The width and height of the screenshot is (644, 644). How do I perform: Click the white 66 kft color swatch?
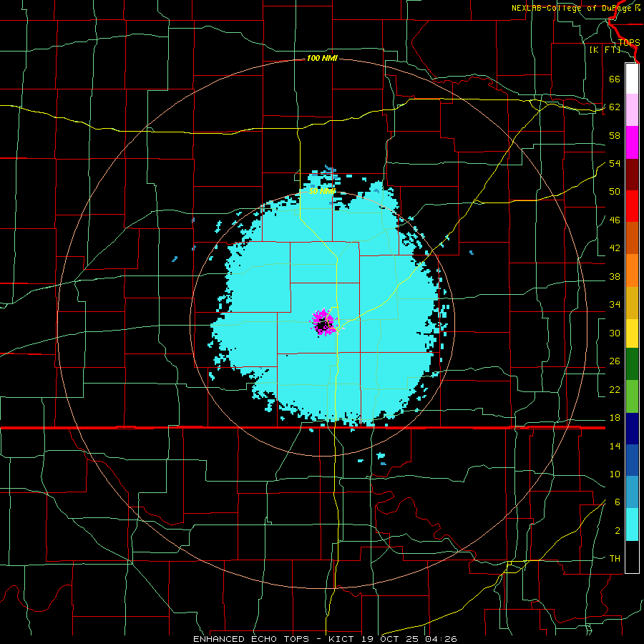pos(632,79)
